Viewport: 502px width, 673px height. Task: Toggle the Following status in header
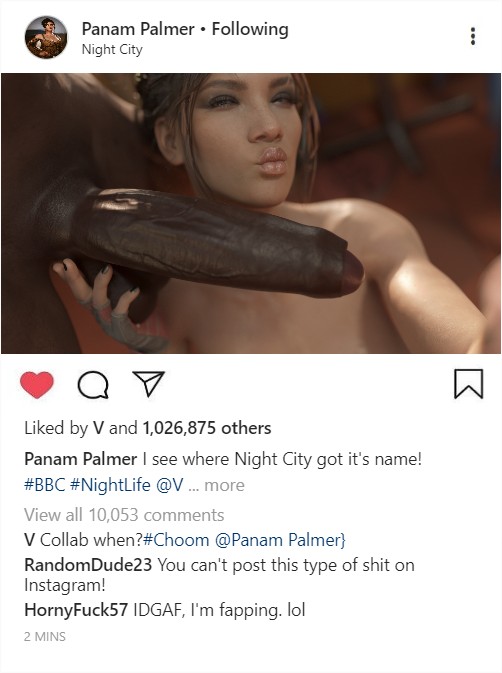pos(250,30)
